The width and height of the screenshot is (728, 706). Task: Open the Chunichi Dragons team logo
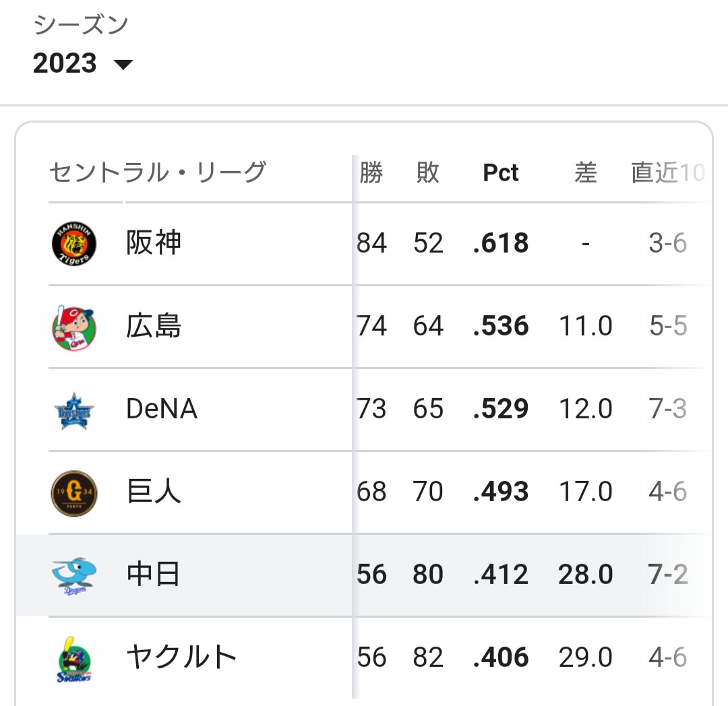pos(74,575)
